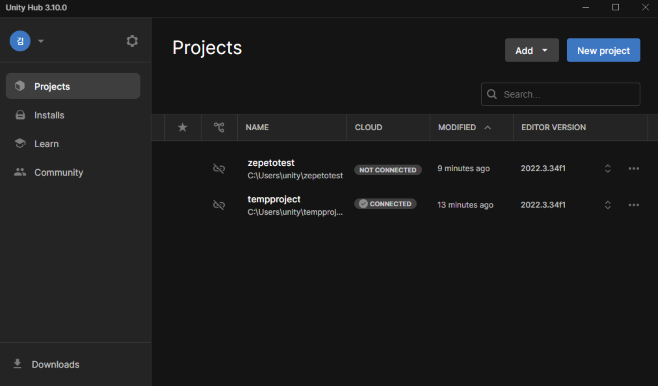Open Preferences with the gear icon
Viewport: 658px width, 386px height.
click(x=132, y=41)
